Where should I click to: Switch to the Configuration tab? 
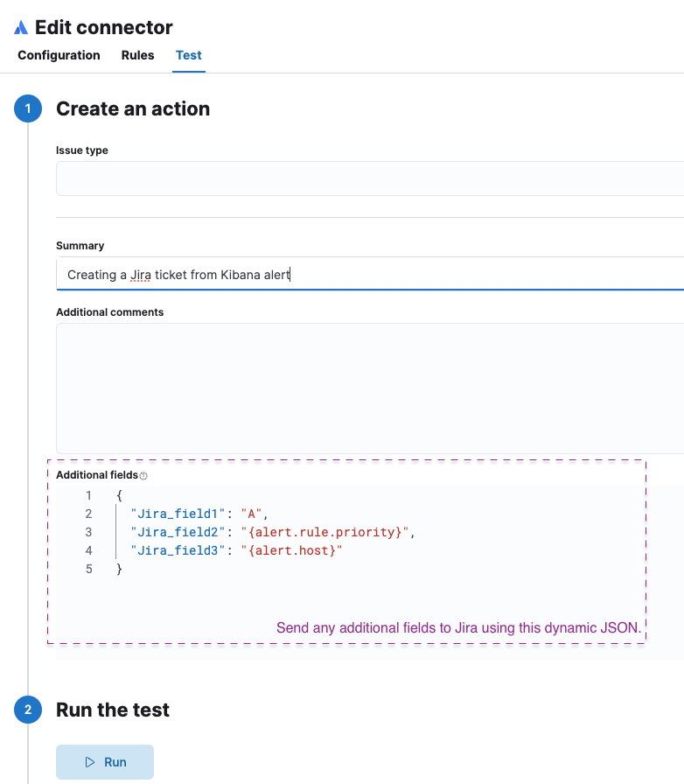(58, 55)
